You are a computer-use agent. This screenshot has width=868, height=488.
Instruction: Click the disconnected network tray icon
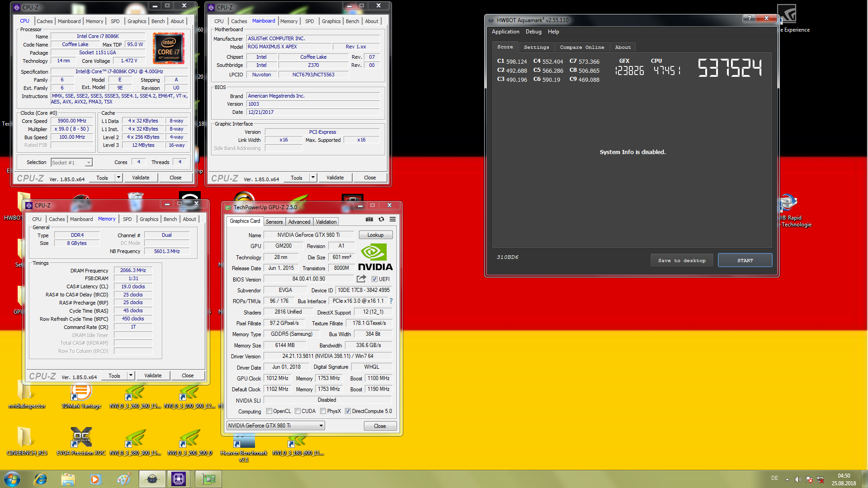(x=821, y=479)
